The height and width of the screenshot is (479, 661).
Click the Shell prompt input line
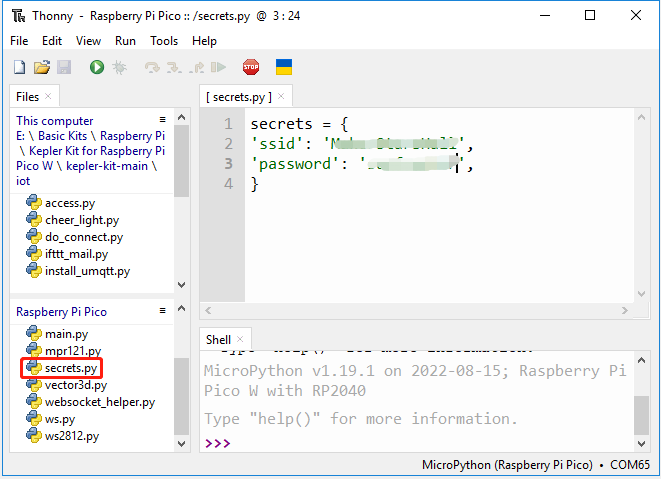pos(417,443)
